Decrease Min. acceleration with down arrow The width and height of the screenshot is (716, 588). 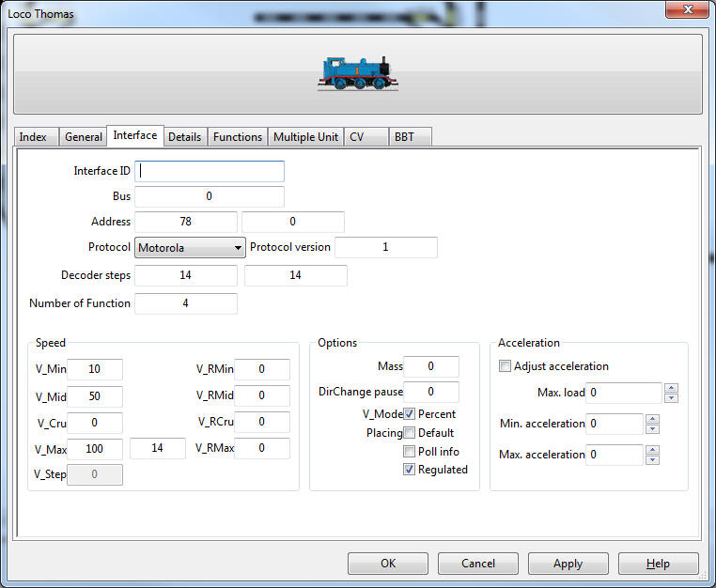(x=653, y=429)
